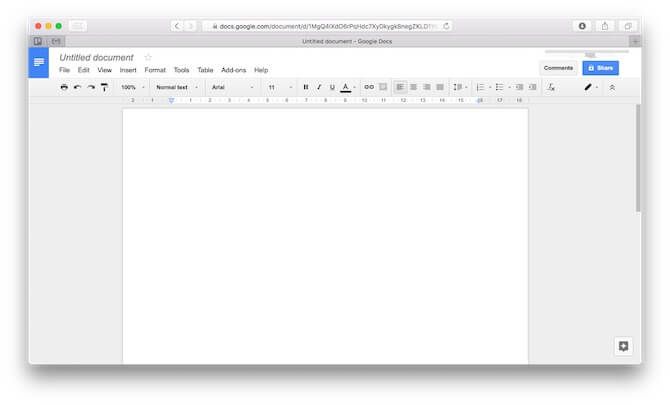
Task: Star the Untitled document
Action: 148,57
